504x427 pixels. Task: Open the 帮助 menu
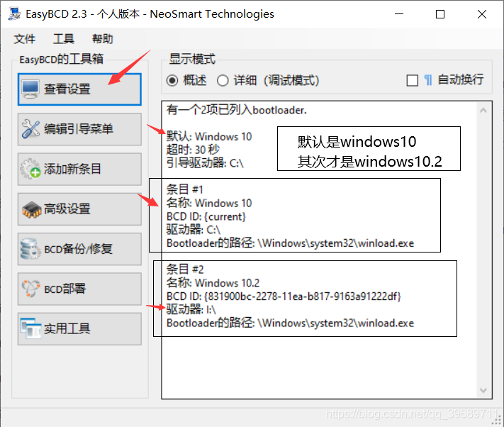(x=103, y=39)
